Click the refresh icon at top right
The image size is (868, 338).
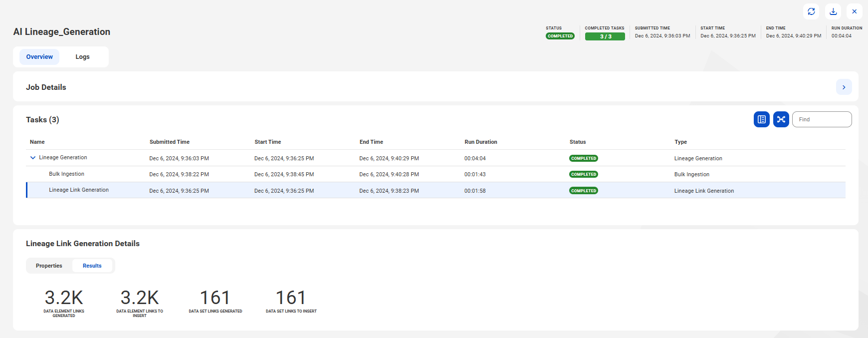[811, 11]
